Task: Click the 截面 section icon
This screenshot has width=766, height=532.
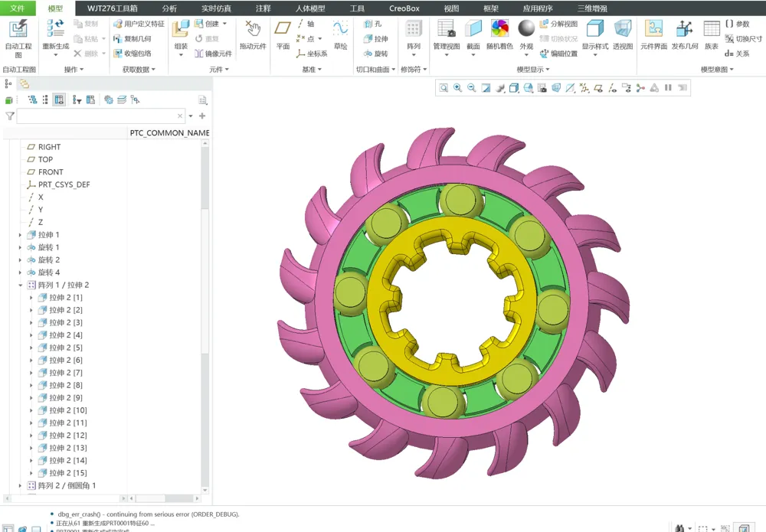Action: tap(473, 35)
